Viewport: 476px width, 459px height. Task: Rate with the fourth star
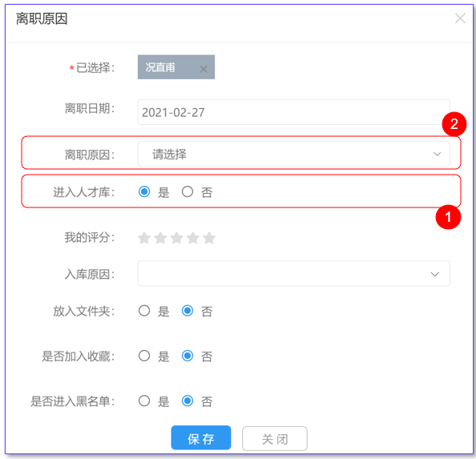tap(193, 238)
